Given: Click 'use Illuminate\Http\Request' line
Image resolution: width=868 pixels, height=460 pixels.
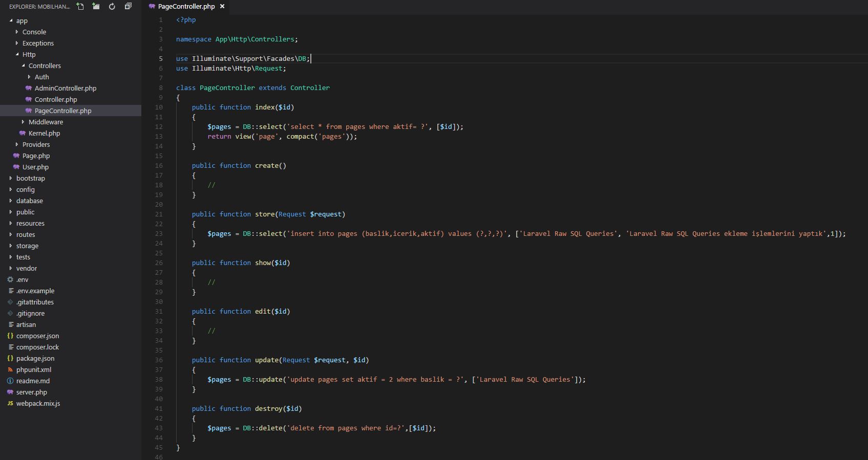Looking at the screenshot, I should [231, 68].
